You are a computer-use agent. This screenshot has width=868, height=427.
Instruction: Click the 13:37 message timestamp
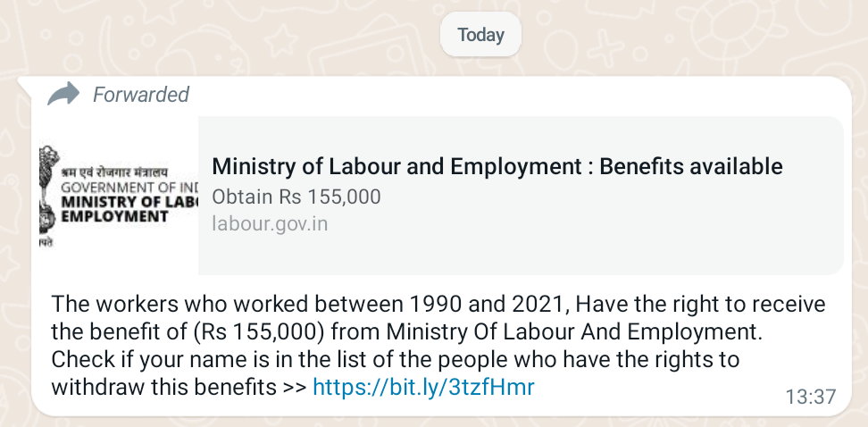811,397
